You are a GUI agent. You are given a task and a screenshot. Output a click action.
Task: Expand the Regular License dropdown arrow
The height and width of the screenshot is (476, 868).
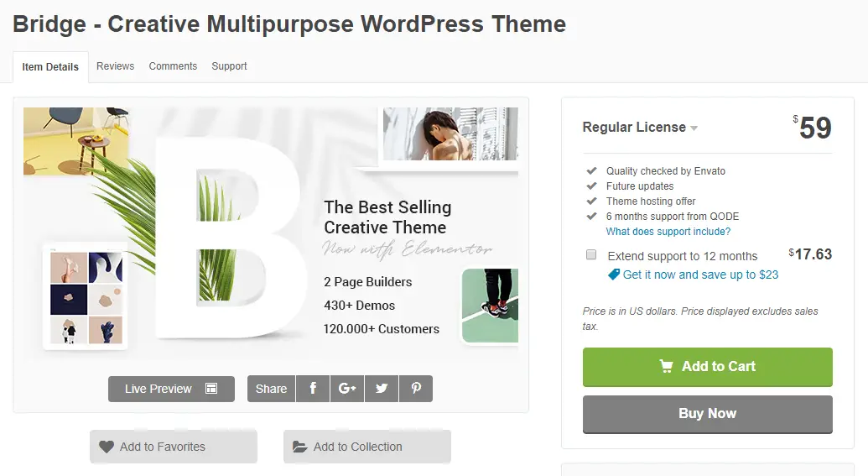(x=694, y=128)
